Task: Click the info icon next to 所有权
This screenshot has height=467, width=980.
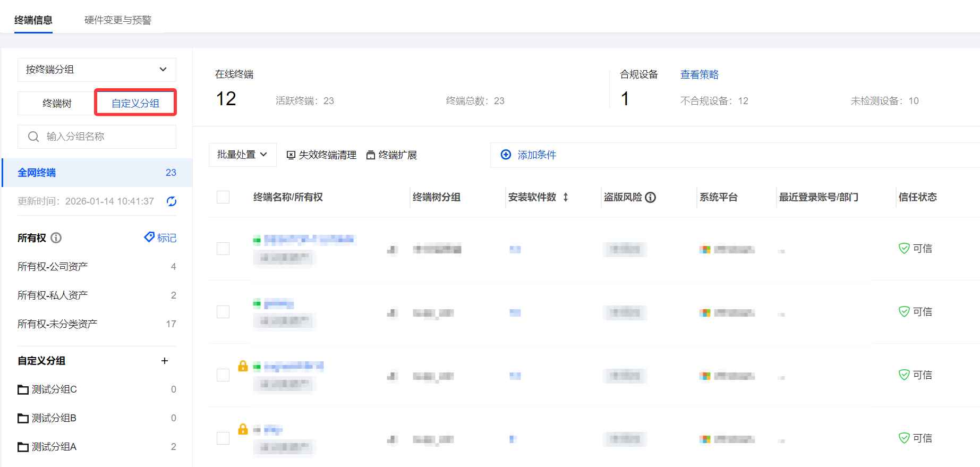Action: click(56, 238)
